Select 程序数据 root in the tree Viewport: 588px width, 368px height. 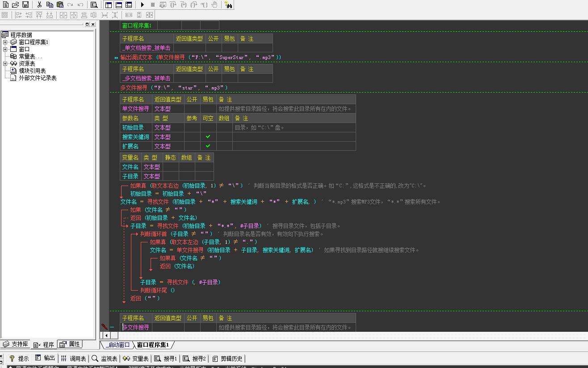click(x=21, y=35)
